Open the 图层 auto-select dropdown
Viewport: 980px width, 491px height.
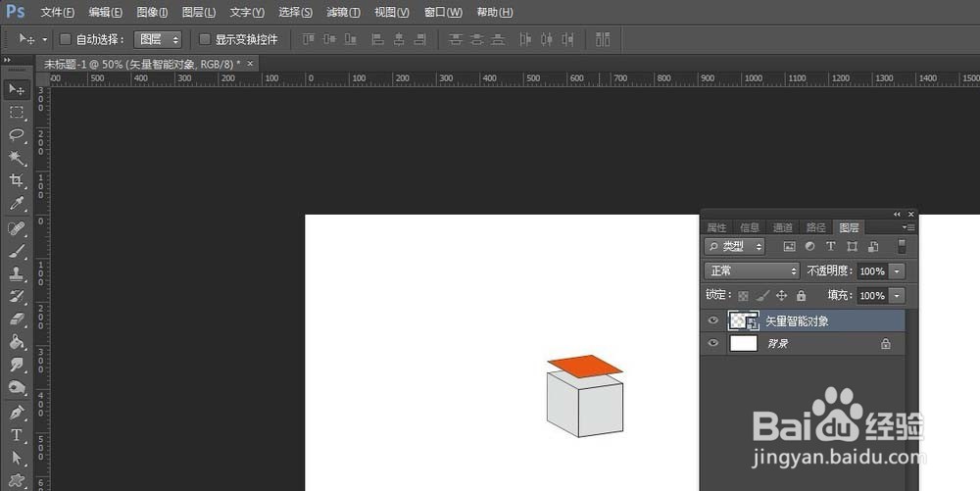pyautogui.click(x=158, y=39)
